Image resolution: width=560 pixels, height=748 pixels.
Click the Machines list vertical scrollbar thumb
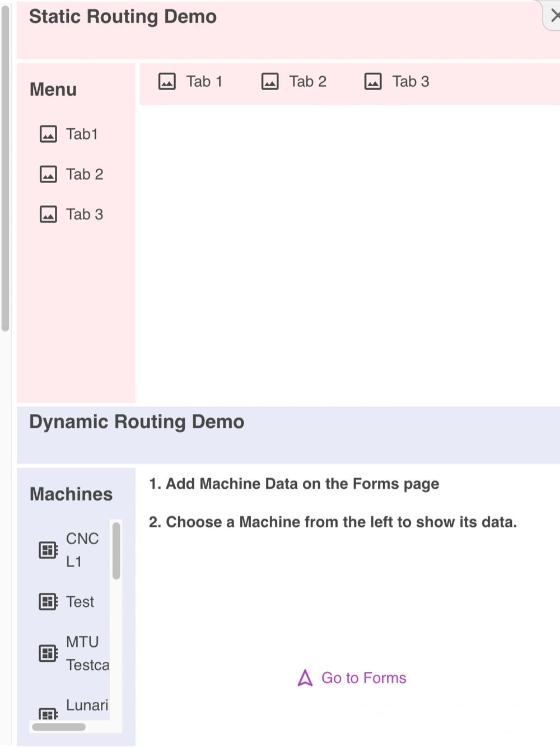point(116,551)
